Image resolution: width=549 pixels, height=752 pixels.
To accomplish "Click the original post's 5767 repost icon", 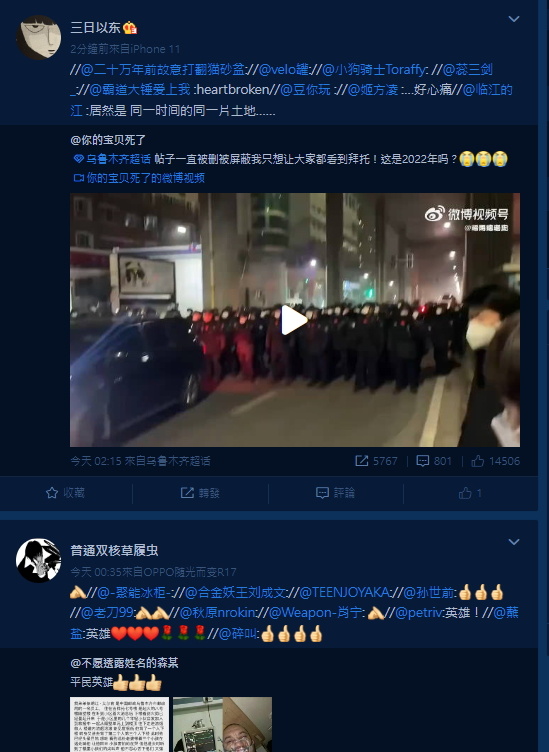I will 361,461.
